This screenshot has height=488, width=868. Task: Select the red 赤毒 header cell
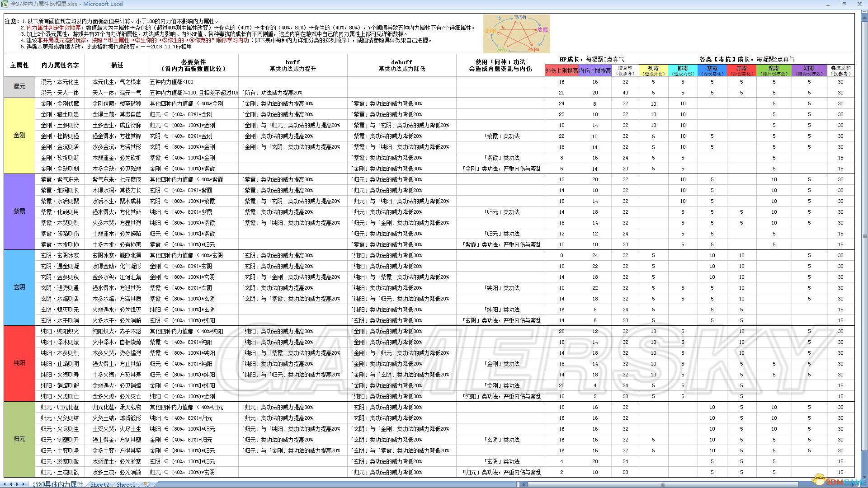[x=741, y=70]
